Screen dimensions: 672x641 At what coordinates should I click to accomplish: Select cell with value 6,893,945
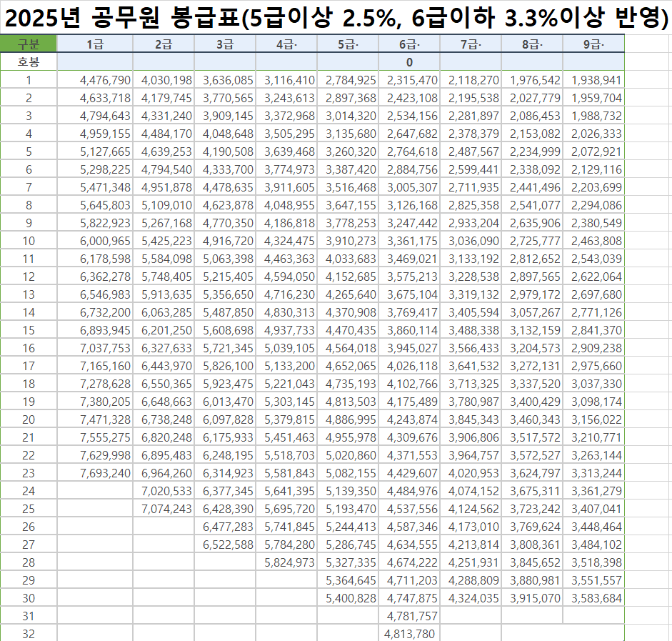[95, 330]
